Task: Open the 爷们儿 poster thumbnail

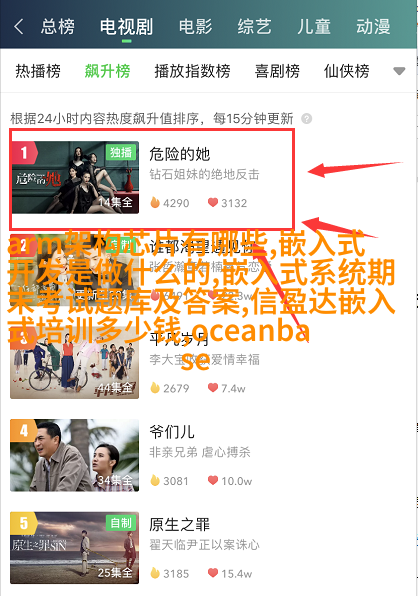Action: pos(74,455)
